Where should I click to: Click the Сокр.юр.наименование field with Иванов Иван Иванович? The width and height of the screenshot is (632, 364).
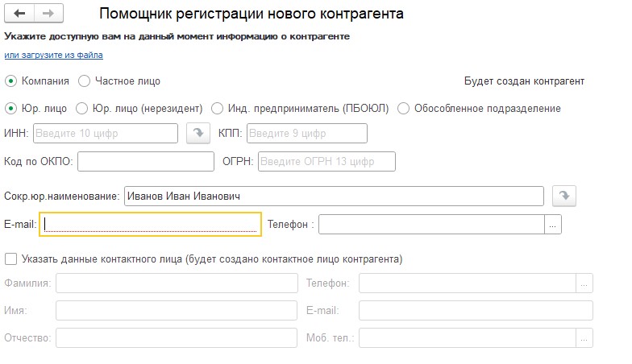(x=334, y=196)
